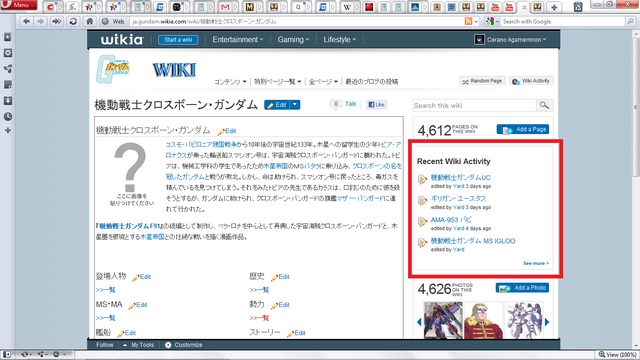The image size is (640, 360).
Task: Add a panel with sidebar plus icon
Action: click(7, 131)
